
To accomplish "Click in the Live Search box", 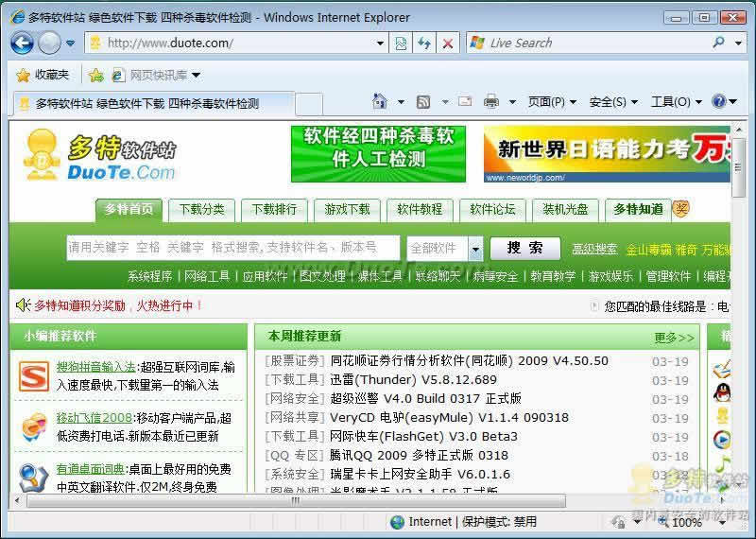I will click(x=588, y=43).
